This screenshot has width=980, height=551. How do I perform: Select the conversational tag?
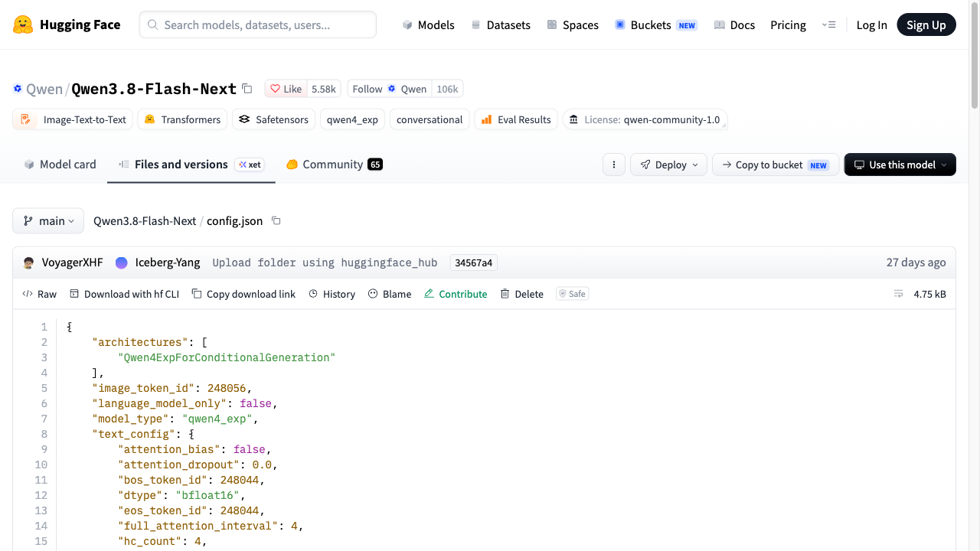pyautogui.click(x=430, y=119)
